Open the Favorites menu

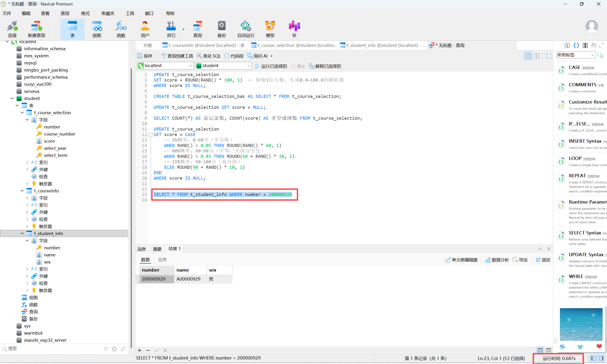tap(108, 13)
